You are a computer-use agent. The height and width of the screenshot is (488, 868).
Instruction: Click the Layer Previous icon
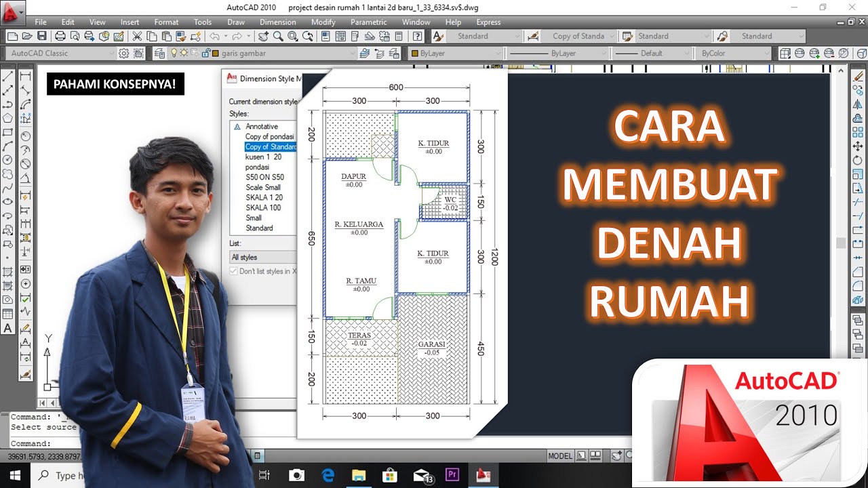380,53
